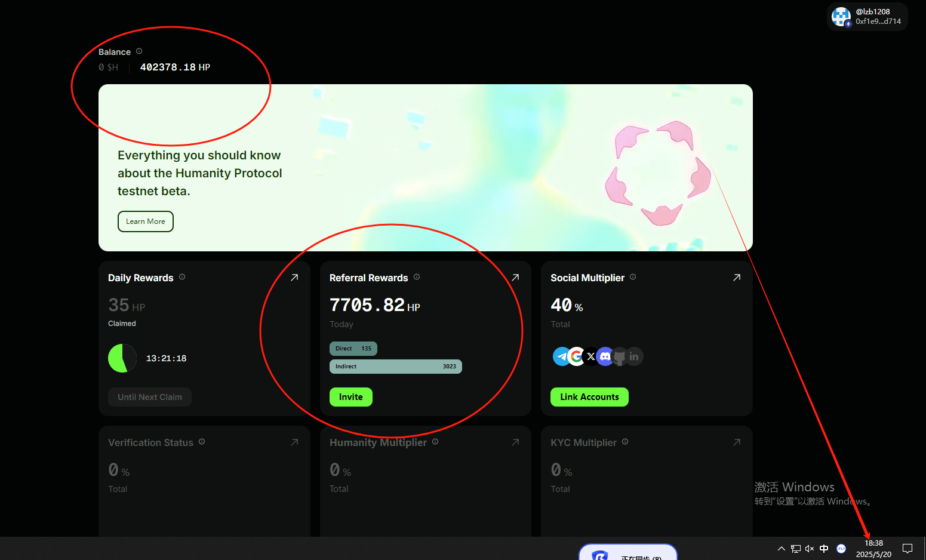Toggle the Chinese input method indicator

click(x=824, y=549)
